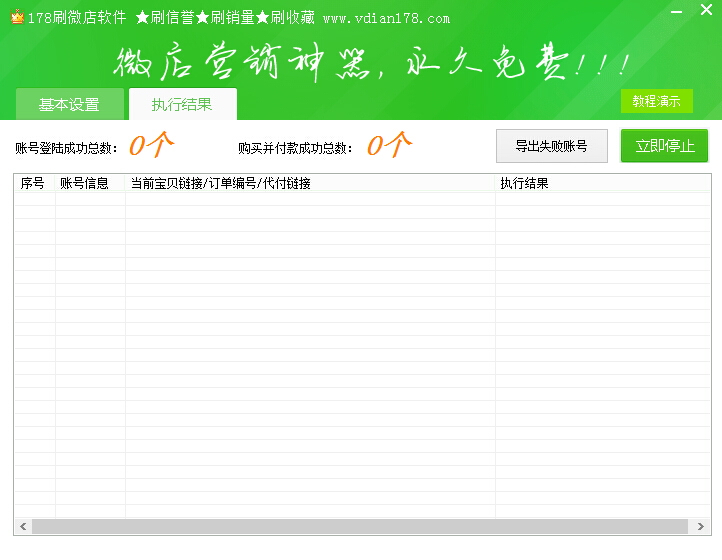Open the 教程演示 tutorial demo
Screen dimensions: 722x560
tap(657, 101)
